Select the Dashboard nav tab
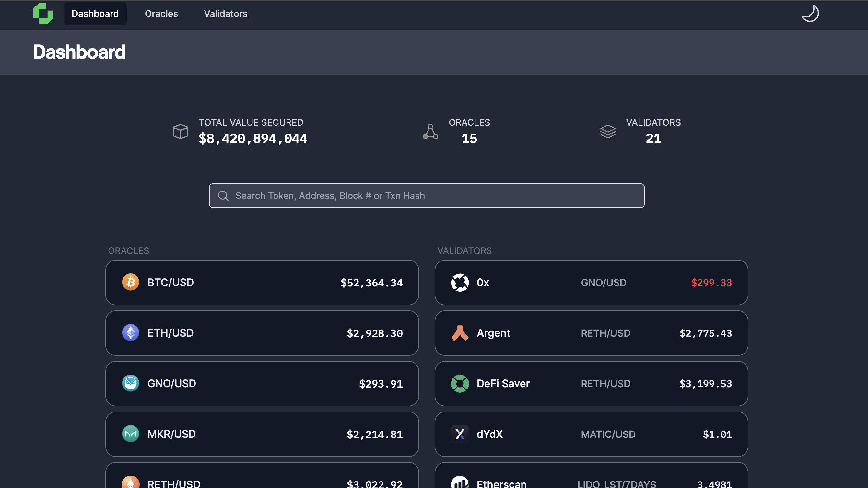 (95, 14)
